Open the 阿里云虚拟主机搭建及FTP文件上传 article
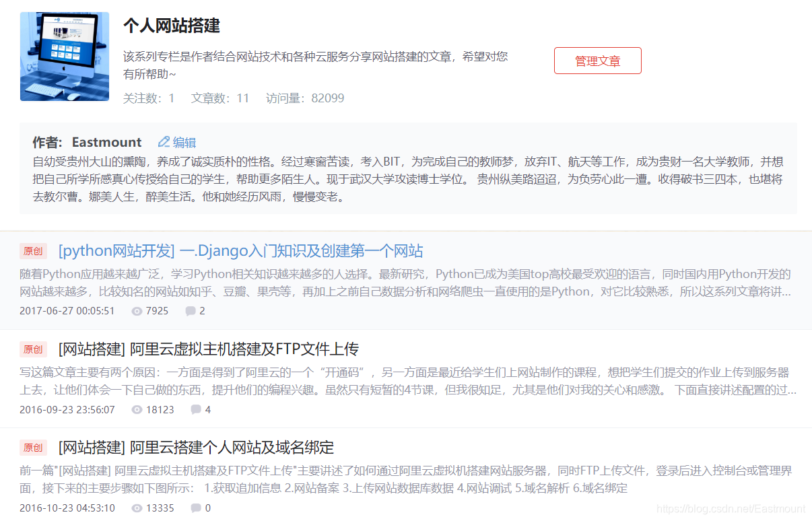Image resolution: width=812 pixels, height=521 pixels. (207, 349)
